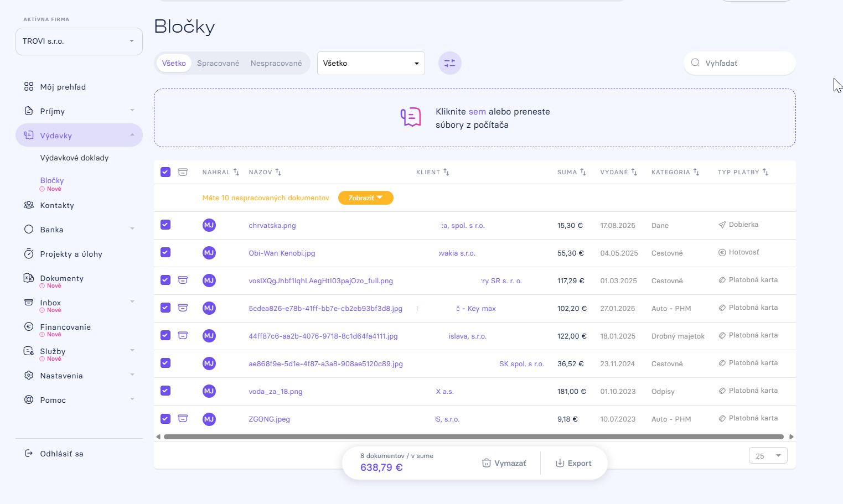Uncheck the Obi-Wan Kenobi.jpg row checkbox
Viewport: 843px width, 504px height.
(166, 252)
